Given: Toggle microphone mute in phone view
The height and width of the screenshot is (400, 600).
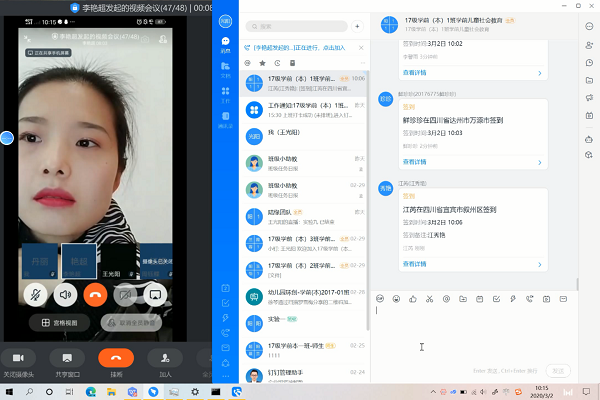Looking at the screenshot, I should click(x=35, y=295).
